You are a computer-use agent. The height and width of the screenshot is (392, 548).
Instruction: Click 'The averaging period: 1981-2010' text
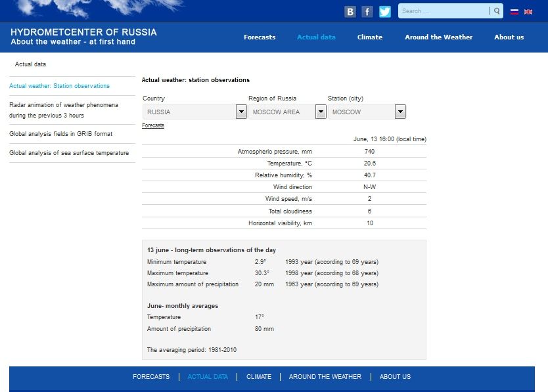point(191,350)
